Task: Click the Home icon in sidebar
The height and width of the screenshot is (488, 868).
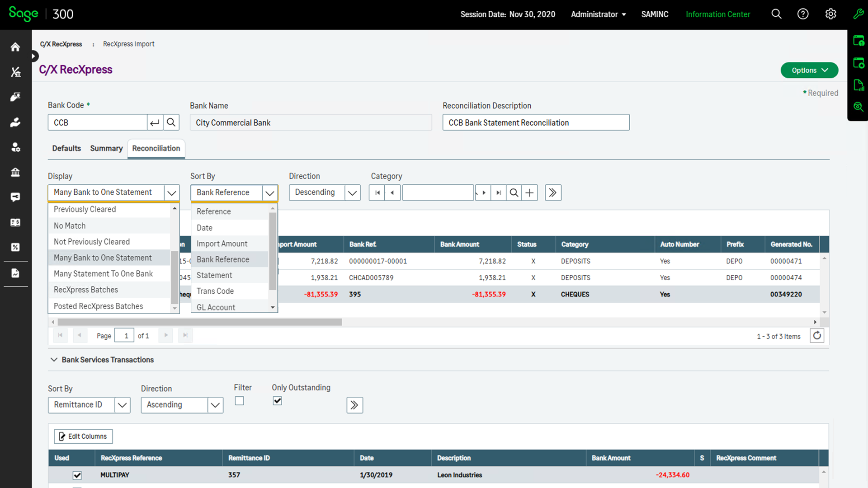Action: point(15,47)
